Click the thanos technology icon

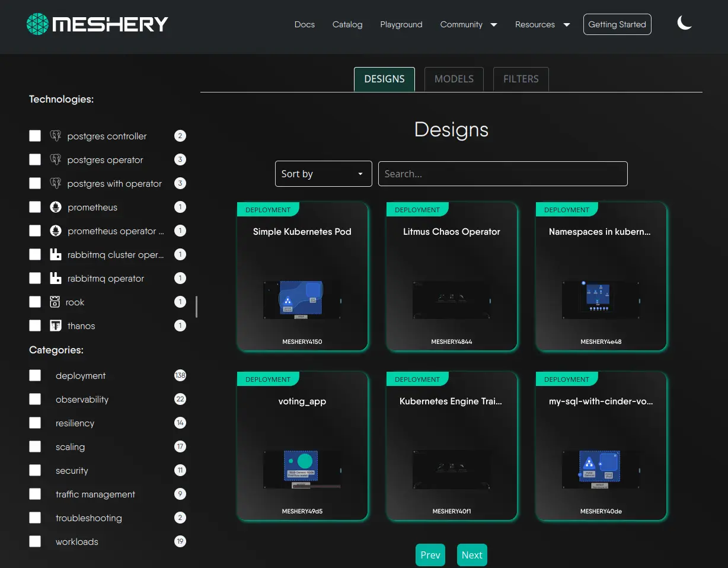pos(55,326)
